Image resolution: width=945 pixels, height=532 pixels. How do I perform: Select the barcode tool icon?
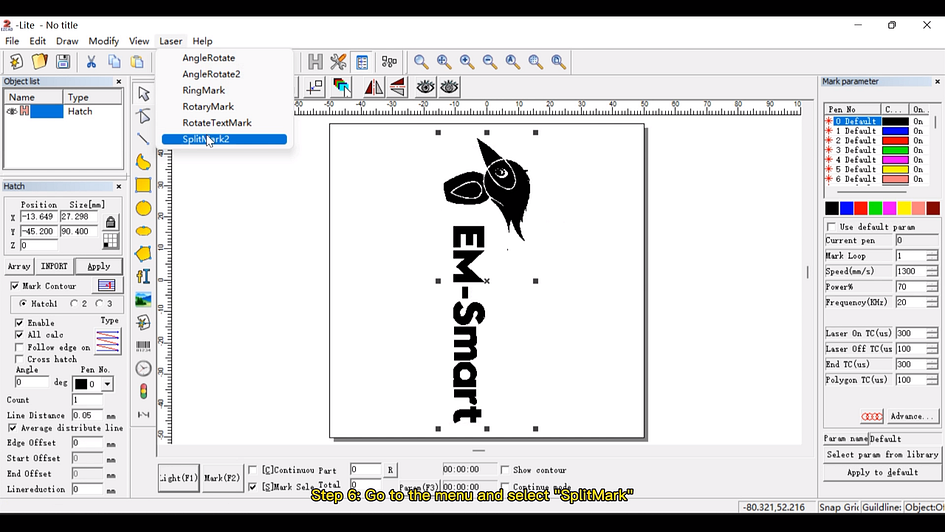click(x=143, y=346)
